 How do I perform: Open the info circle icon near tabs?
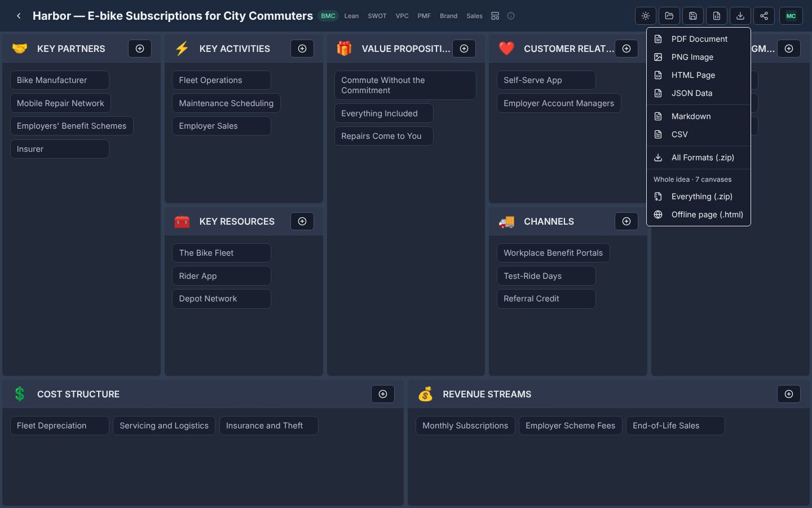pyautogui.click(x=511, y=16)
